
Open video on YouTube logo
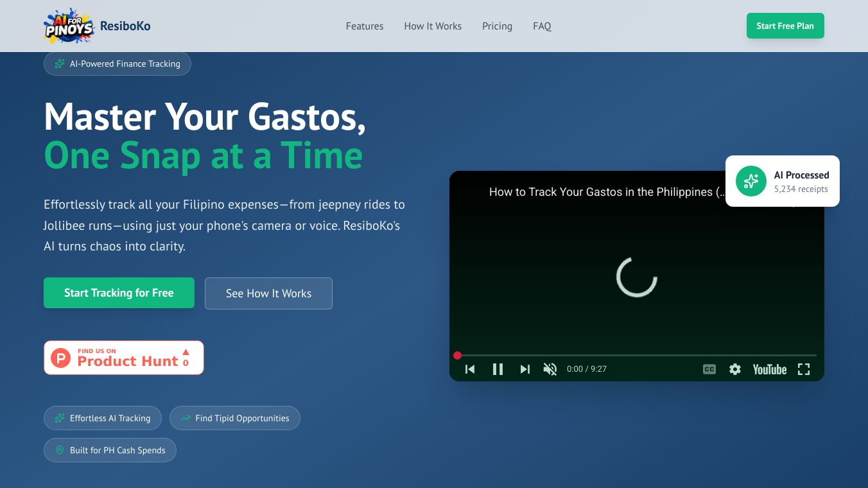770,369
